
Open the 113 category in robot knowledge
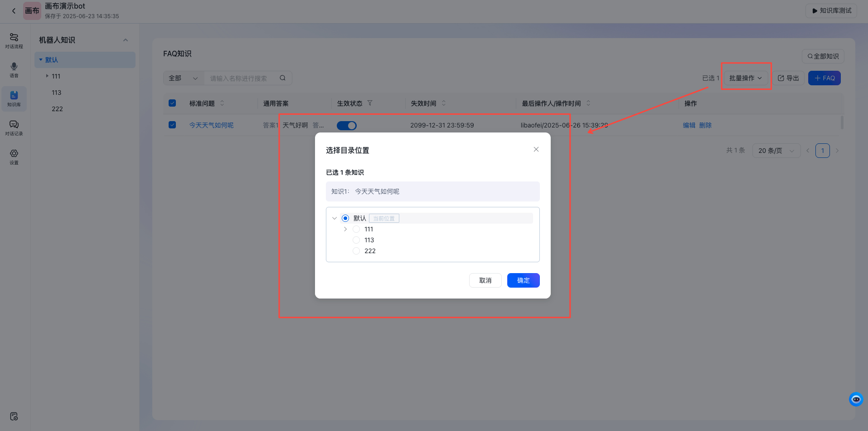(x=57, y=92)
